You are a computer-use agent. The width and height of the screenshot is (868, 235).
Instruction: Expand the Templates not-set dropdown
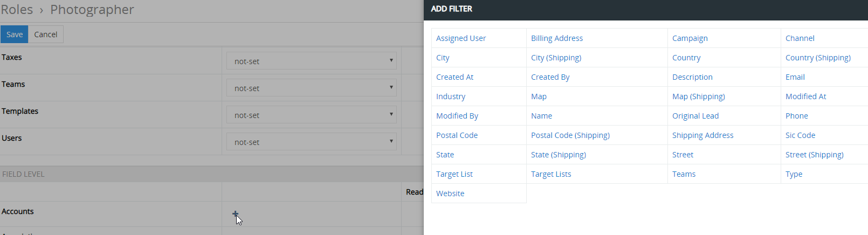tap(312, 115)
